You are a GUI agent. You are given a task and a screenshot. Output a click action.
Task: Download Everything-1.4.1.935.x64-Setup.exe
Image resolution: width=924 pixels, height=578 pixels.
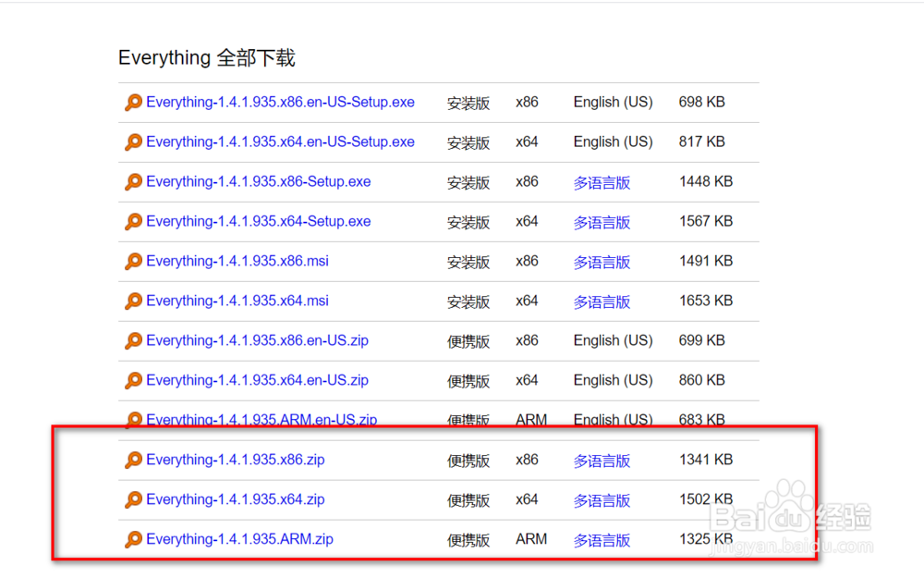point(258,221)
